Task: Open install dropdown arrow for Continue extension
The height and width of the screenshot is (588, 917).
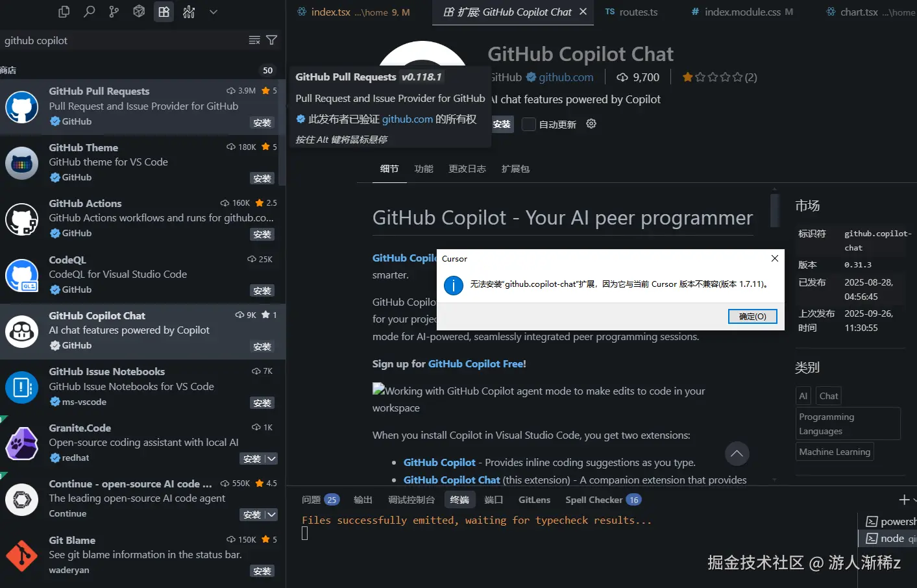Action: pos(272,515)
